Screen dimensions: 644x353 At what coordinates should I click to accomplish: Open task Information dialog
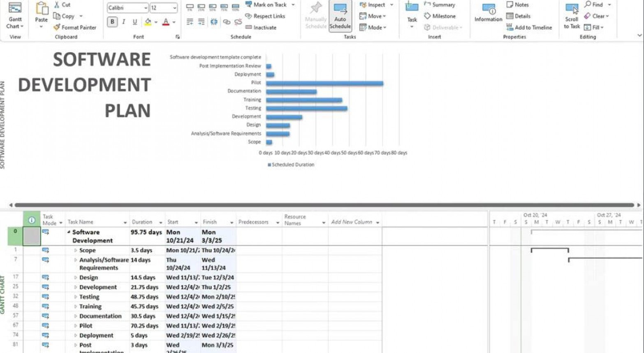pos(488,13)
